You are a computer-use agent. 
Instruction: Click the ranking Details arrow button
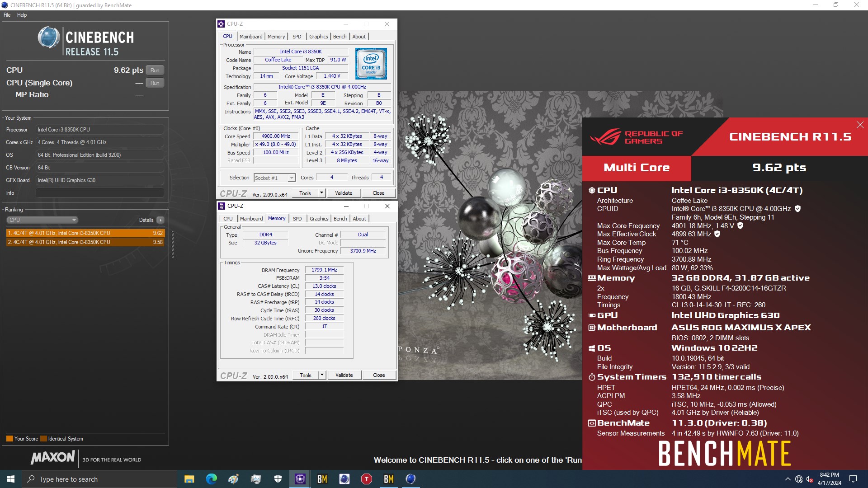pyautogui.click(x=160, y=220)
